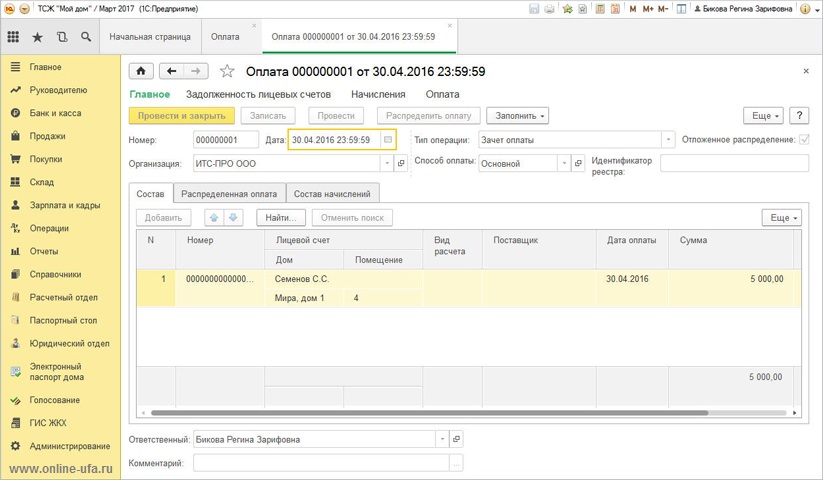The width and height of the screenshot is (823, 480).
Task: Open Продажи section in sidebar
Action: pos(47,136)
